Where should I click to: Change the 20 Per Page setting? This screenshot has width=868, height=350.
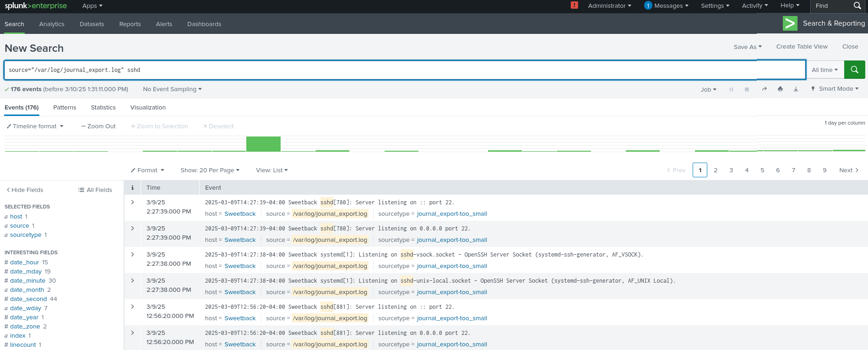tap(210, 170)
